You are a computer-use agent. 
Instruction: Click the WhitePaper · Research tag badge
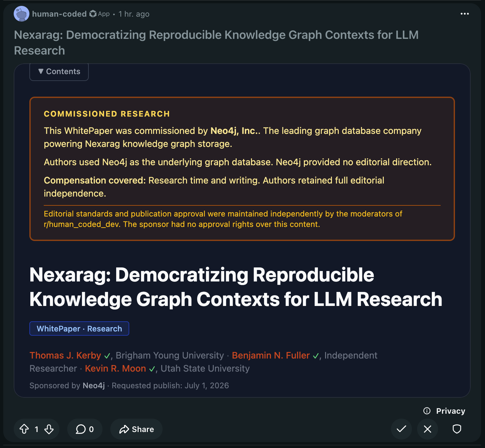click(x=79, y=328)
